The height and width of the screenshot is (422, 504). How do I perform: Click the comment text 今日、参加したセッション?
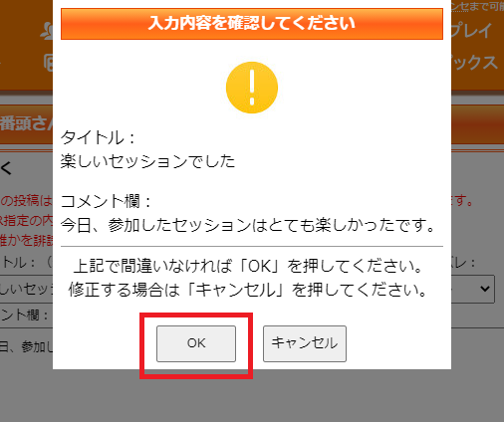coord(156,225)
